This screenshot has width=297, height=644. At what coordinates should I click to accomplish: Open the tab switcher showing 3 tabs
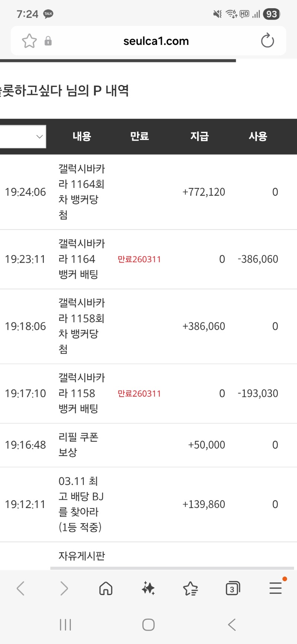coord(233,588)
